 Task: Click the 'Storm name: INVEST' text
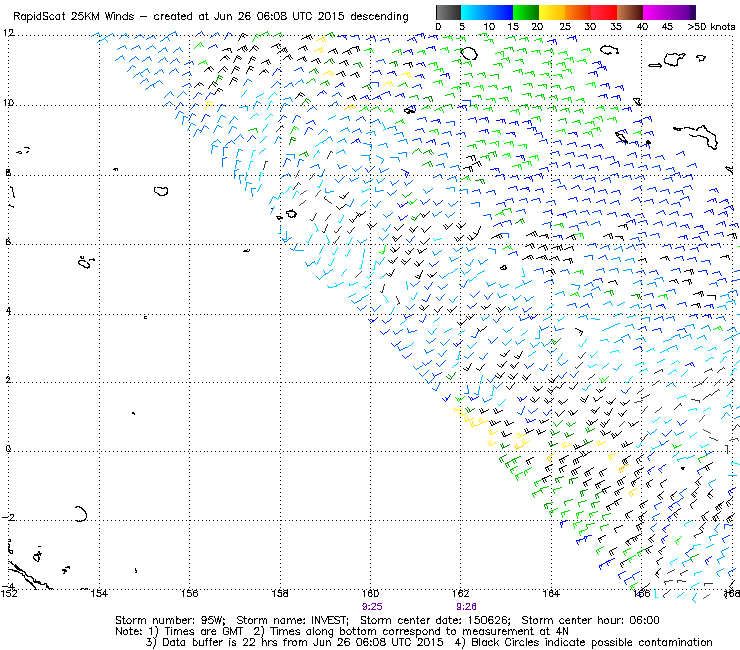pyautogui.click(x=292, y=620)
